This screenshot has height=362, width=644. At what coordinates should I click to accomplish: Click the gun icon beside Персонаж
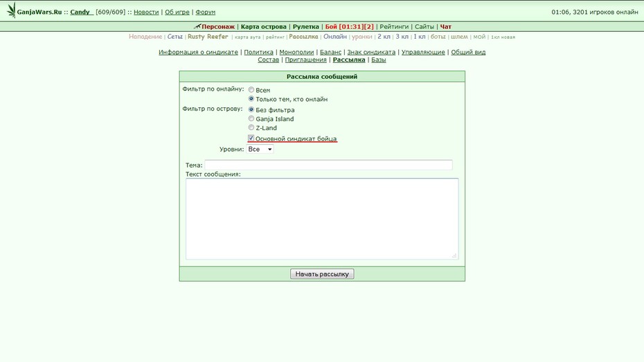coord(197,26)
